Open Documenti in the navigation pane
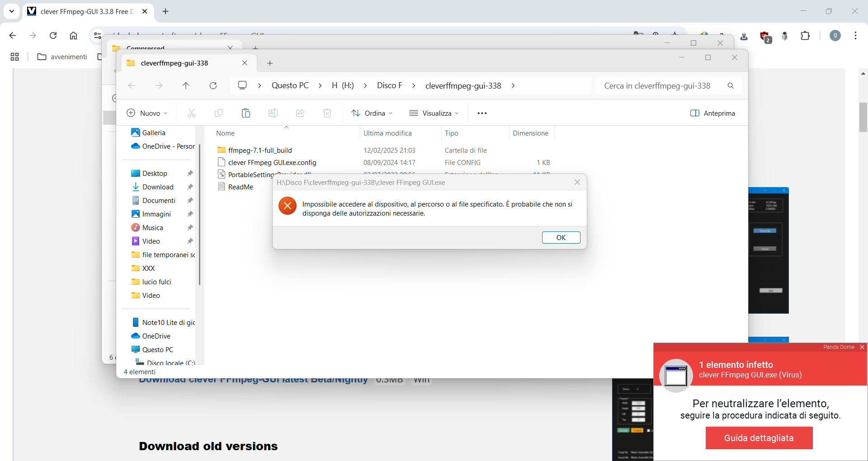Image resolution: width=868 pixels, height=461 pixels. pos(159,201)
